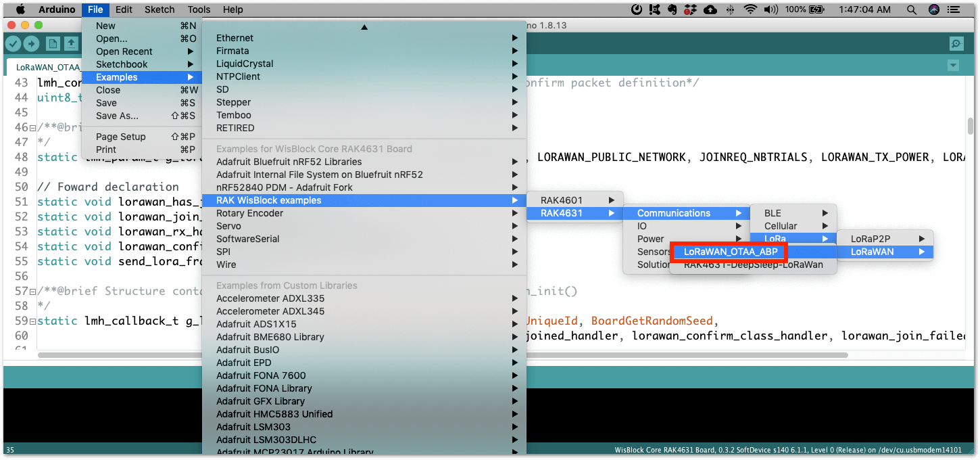Click the Save As menu entry
This screenshot has height=460, width=980.
click(117, 116)
